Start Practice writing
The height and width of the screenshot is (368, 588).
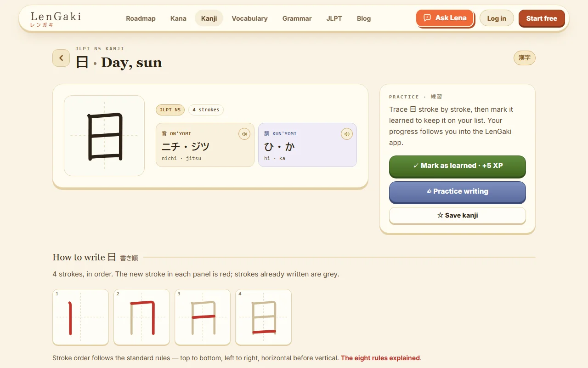tap(457, 192)
